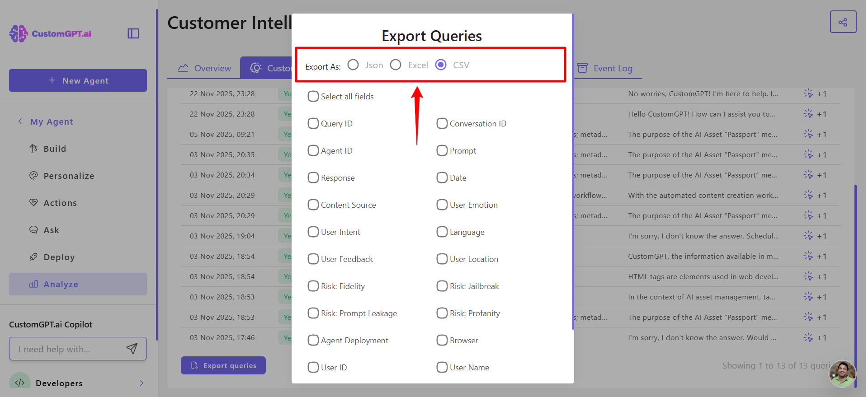
Task: Check the Content Source field
Action: point(313,205)
